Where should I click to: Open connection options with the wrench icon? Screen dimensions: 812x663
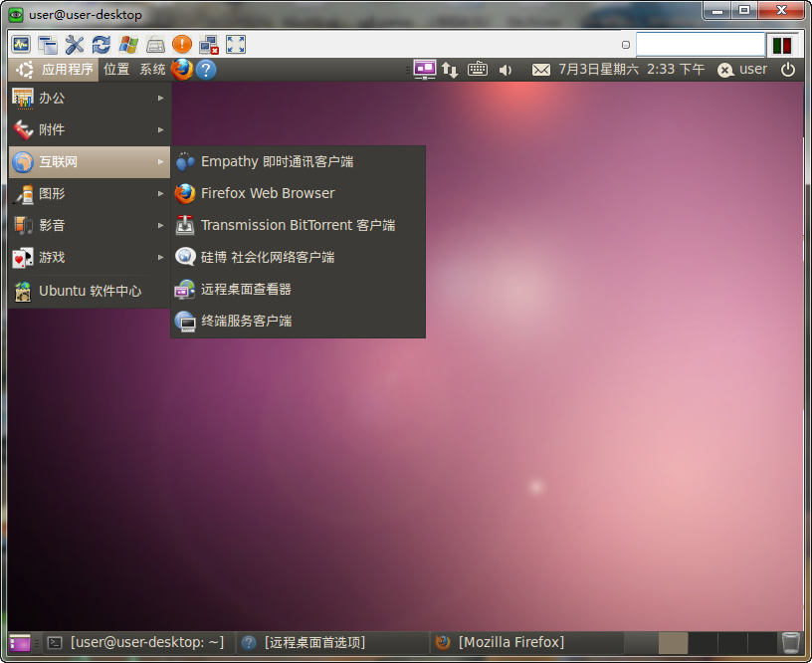75,45
